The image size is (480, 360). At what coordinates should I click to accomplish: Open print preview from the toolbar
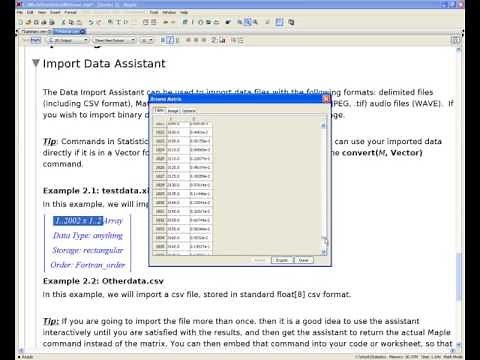[52, 22]
